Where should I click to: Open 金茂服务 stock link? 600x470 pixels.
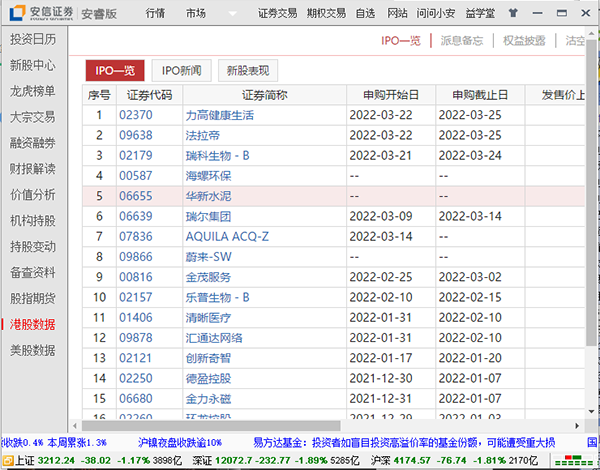click(x=209, y=277)
